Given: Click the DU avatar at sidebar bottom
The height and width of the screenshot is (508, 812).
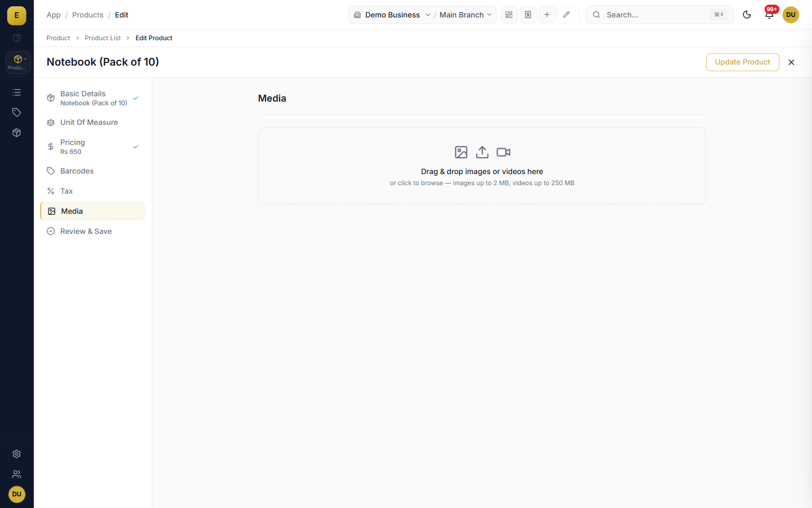Looking at the screenshot, I should pyautogui.click(x=17, y=494).
